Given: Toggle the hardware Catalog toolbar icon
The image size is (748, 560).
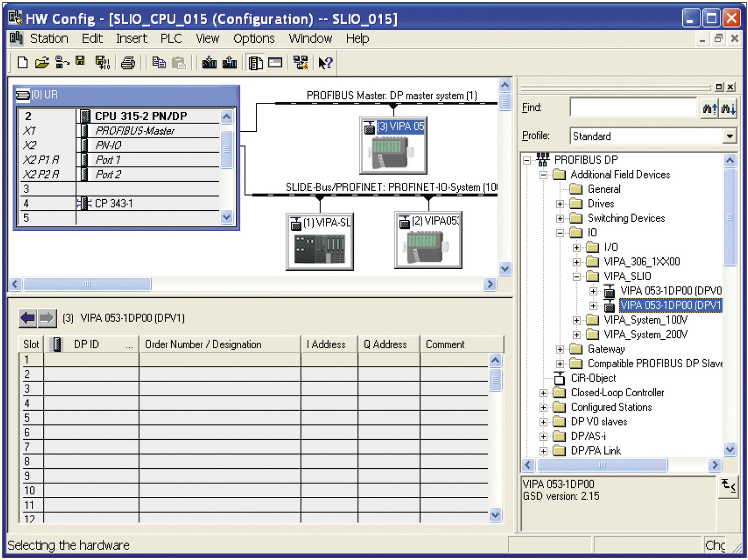Looking at the screenshot, I should (255, 63).
